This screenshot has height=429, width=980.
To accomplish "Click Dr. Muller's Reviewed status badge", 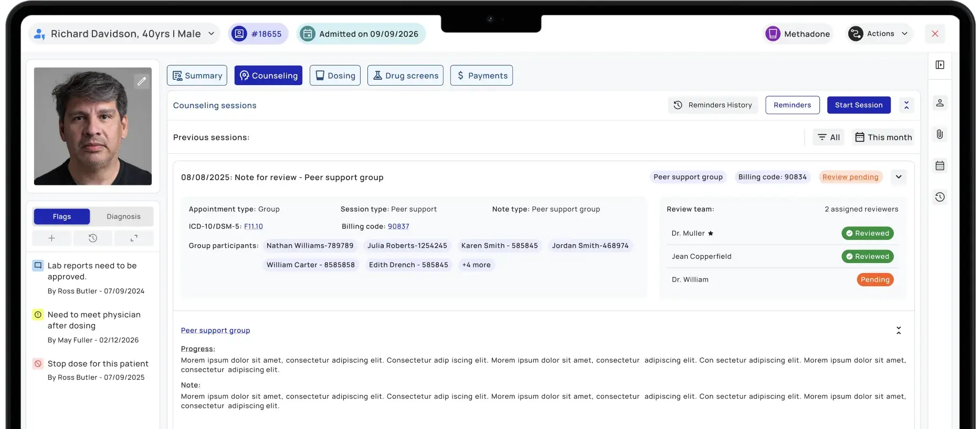I will tap(868, 233).
